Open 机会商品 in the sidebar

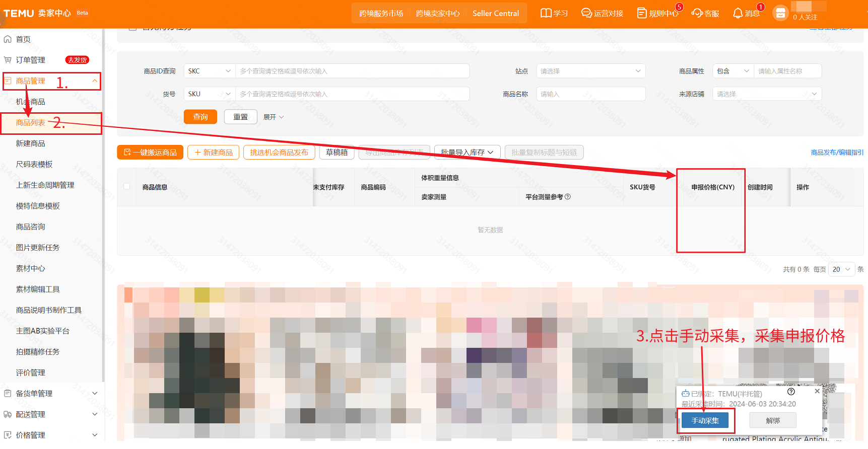pyautogui.click(x=30, y=102)
